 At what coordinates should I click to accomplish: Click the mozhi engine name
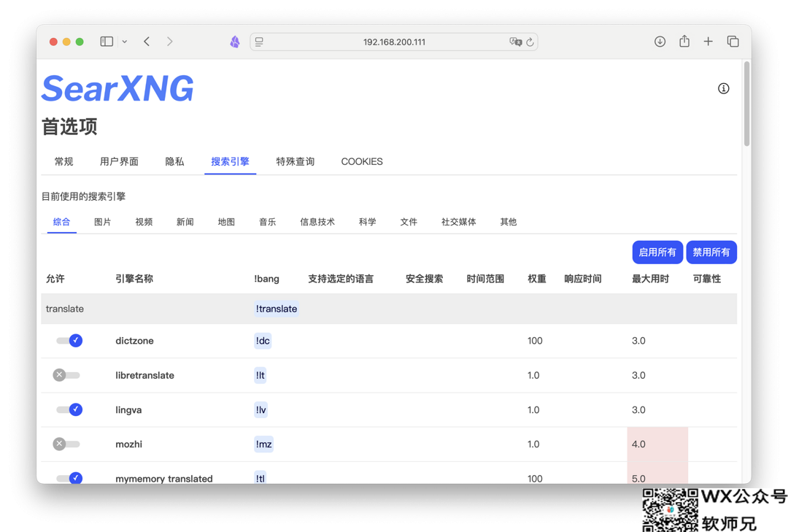pyautogui.click(x=128, y=444)
